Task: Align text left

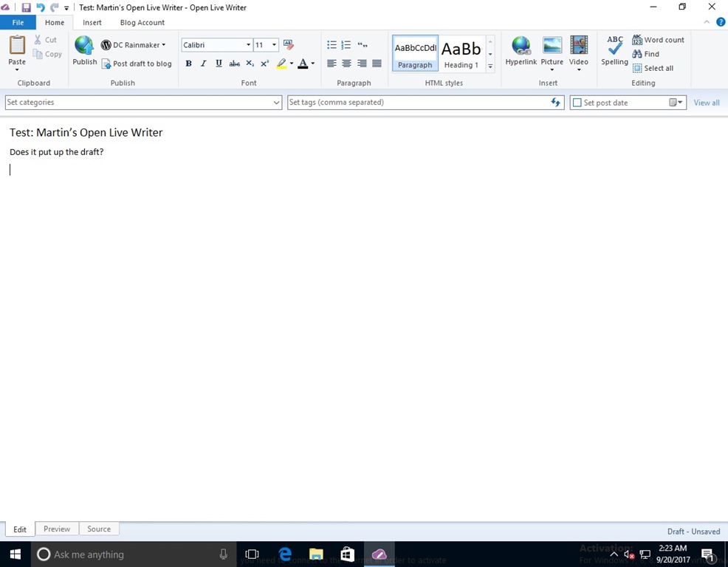Action: (x=332, y=63)
